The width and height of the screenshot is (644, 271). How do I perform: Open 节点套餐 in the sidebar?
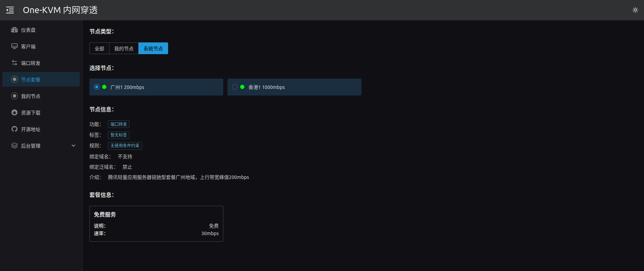(31, 80)
